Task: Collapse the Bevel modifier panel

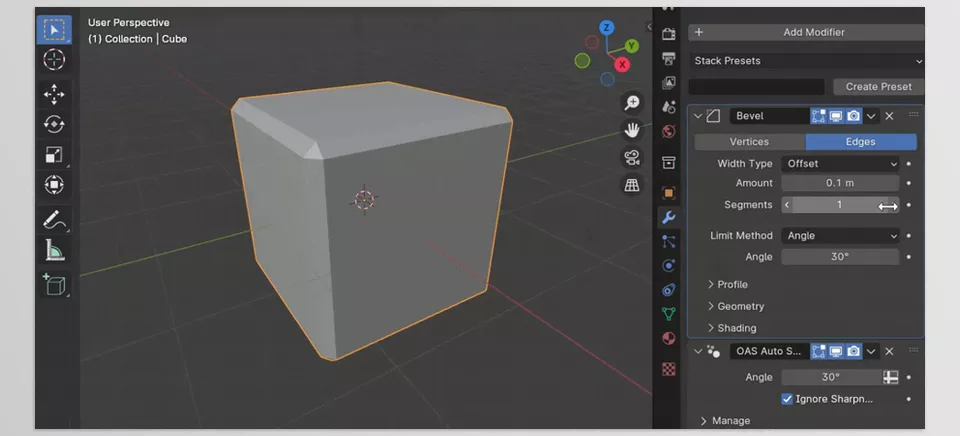Action: click(699, 116)
